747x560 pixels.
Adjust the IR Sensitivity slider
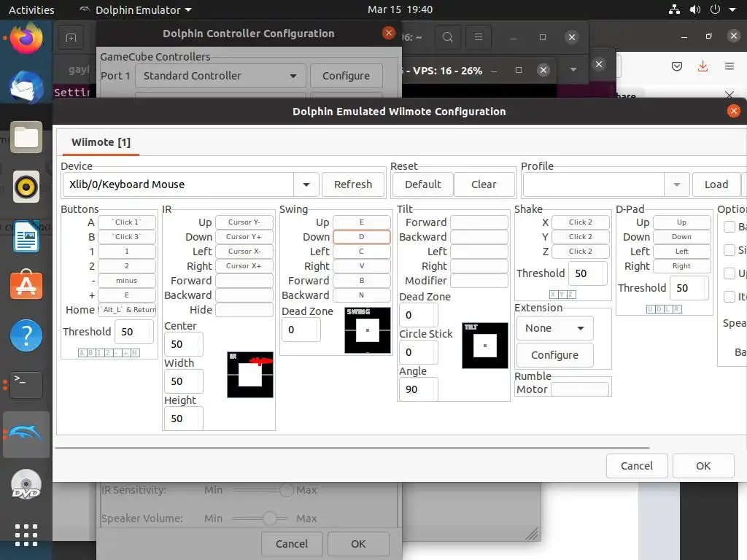[263, 489]
